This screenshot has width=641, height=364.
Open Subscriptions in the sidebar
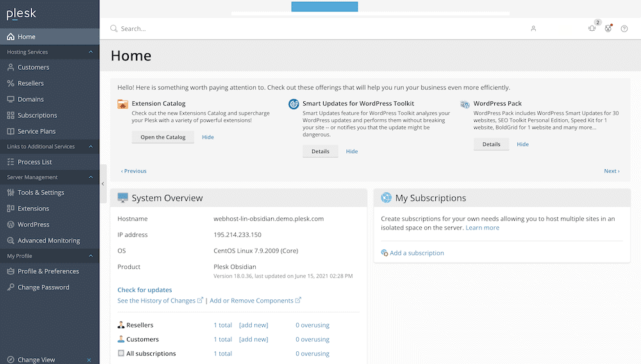click(49, 115)
